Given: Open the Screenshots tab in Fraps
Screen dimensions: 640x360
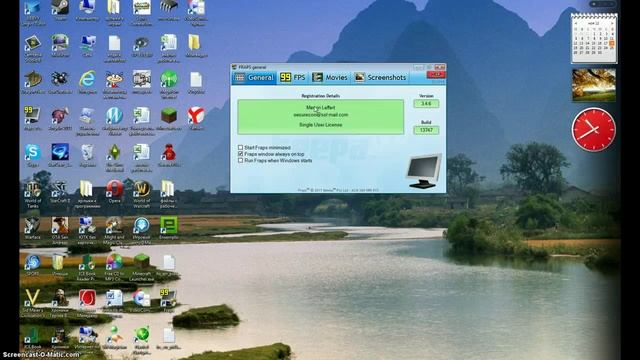Looking at the screenshot, I should (x=380, y=77).
